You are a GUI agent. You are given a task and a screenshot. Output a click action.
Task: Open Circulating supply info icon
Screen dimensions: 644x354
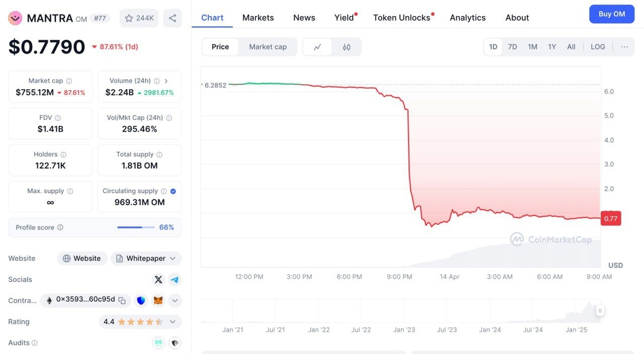[x=164, y=191]
